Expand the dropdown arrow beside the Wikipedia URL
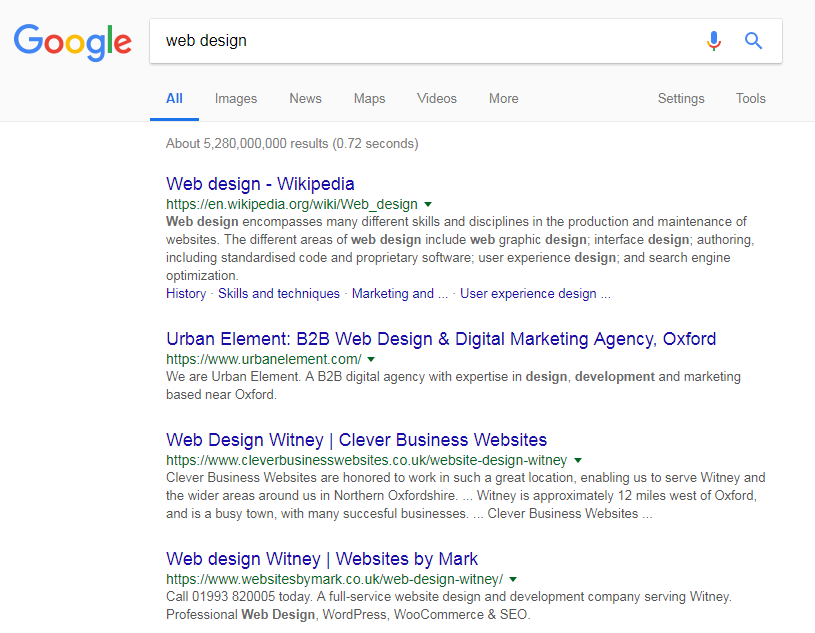Image resolution: width=815 pixels, height=633 pixels. (428, 205)
